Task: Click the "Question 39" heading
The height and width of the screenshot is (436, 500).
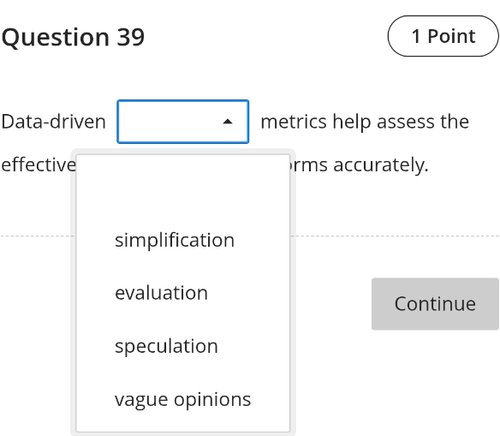Action: tap(73, 37)
